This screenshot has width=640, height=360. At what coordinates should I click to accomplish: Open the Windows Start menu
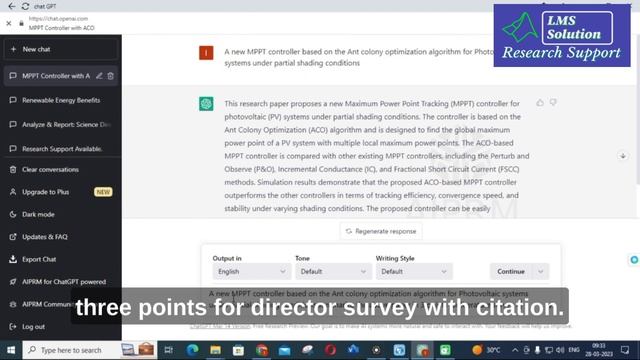[11, 350]
